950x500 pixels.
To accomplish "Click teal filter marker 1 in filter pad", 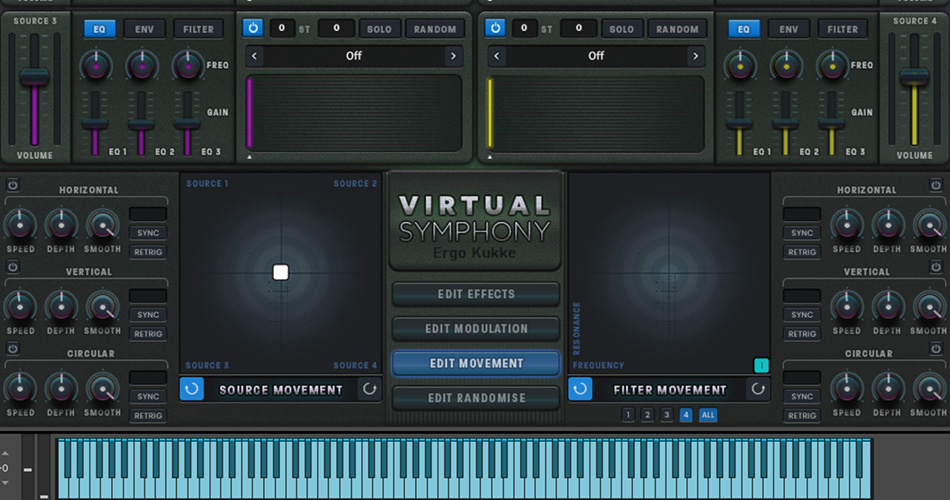I will (x=761, y=365).
